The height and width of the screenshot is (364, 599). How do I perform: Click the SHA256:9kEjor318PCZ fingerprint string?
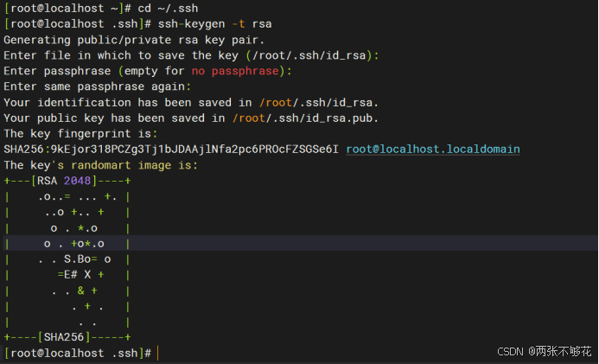pos(171,149)
